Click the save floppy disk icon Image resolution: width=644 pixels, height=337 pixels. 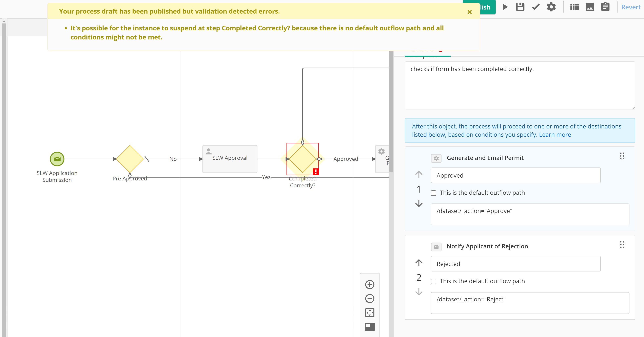[520, 7]
